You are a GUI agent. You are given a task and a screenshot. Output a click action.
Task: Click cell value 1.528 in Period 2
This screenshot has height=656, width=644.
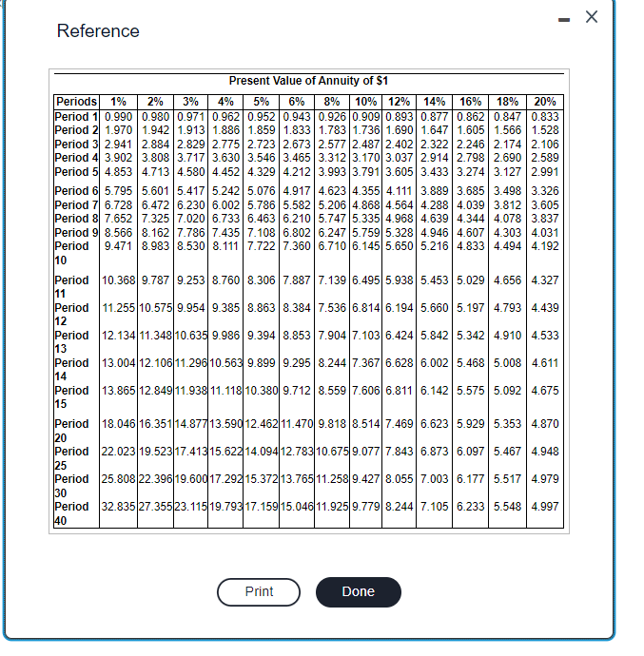(x=545, y=130)
